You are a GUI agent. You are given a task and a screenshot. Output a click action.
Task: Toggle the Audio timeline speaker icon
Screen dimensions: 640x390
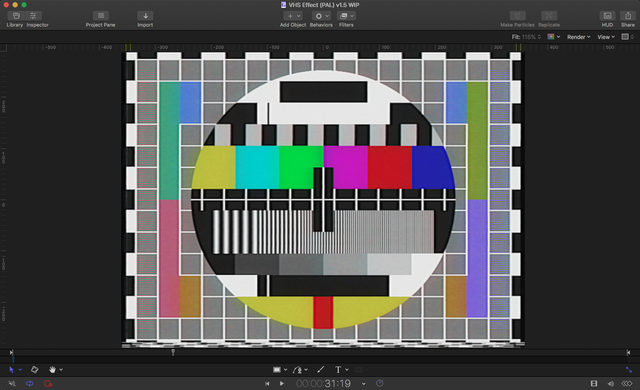point(611,383)
